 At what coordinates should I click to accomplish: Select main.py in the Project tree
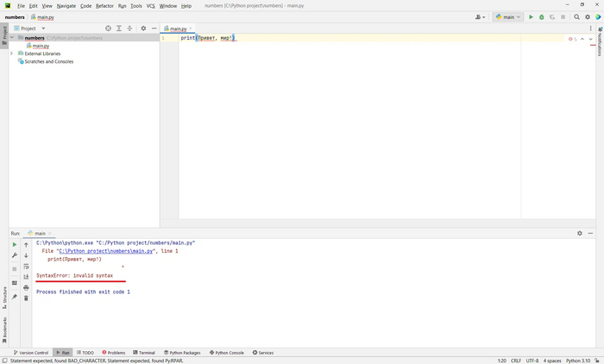[x=40, y=46]
